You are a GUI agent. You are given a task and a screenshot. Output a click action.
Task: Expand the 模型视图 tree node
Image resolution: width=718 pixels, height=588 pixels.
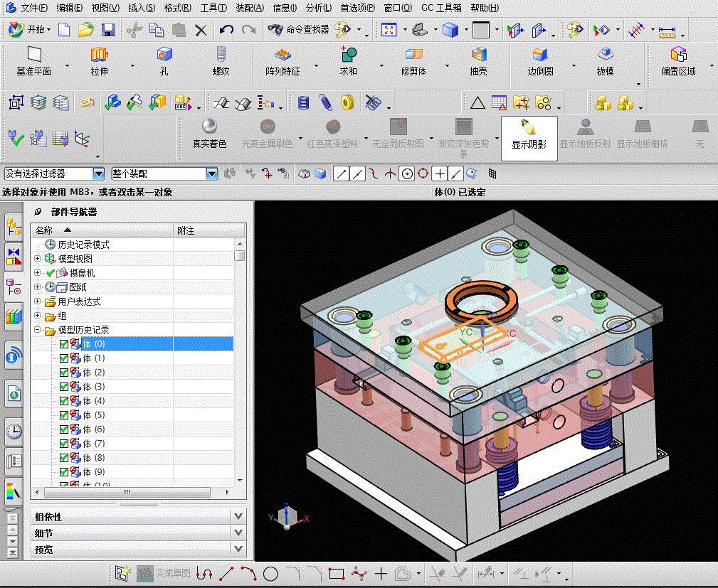pyautogui.click(x=38, y=259)
